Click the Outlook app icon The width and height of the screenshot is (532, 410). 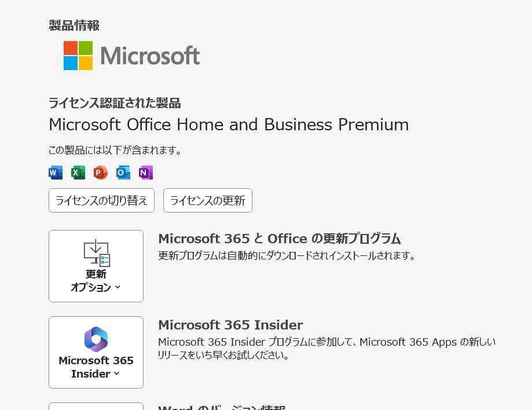click(x=123, y=173)
